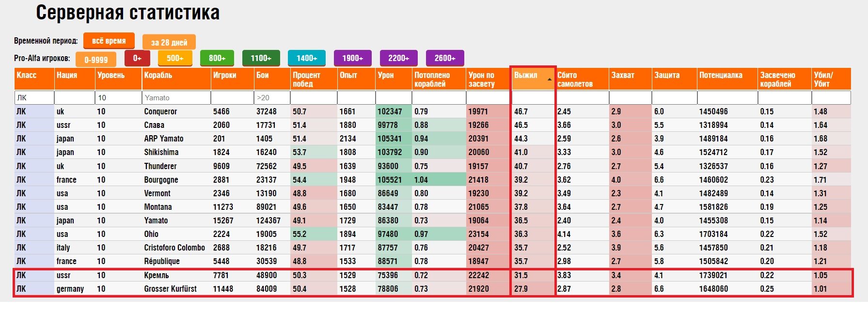Sort table by Урон column
This screenshot has width=868, height=314.
click(394, 79)
